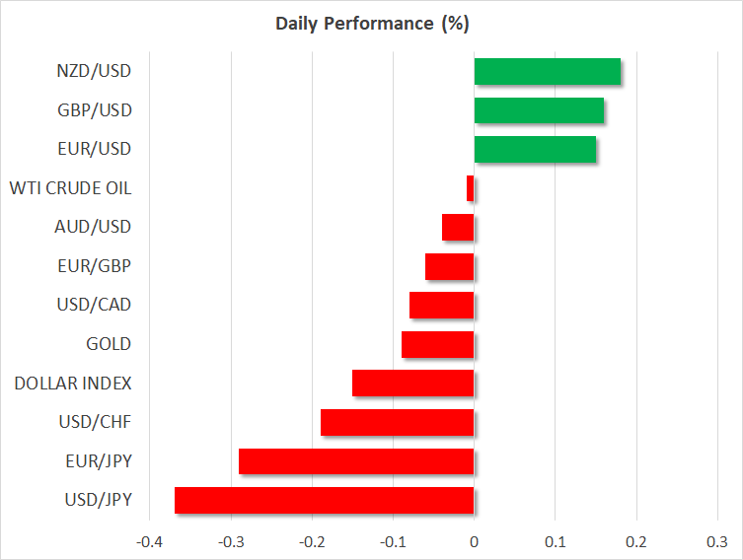Click the red Dollar Index bar
The height and width of the screenshot is (560, 743).
pos(413,383)
